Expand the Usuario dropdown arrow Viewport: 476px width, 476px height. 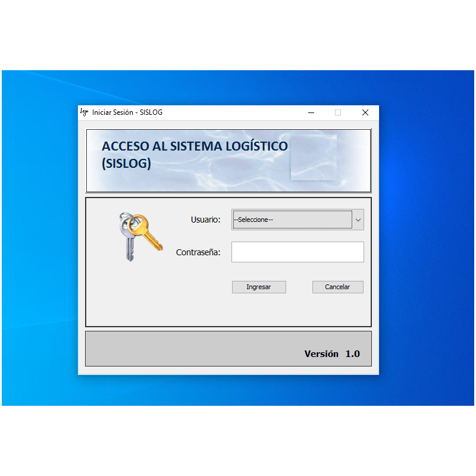[x=358, y=220]
